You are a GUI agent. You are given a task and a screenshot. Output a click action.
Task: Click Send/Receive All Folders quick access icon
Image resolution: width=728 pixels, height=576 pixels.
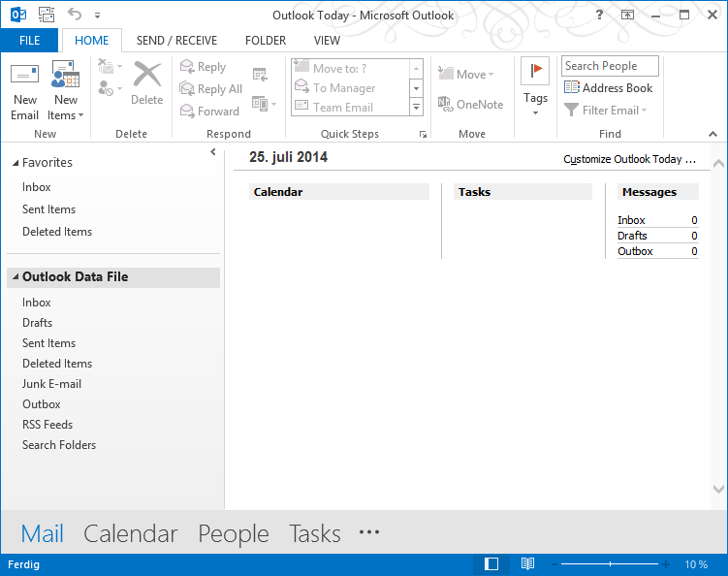(x=47, y=15)
